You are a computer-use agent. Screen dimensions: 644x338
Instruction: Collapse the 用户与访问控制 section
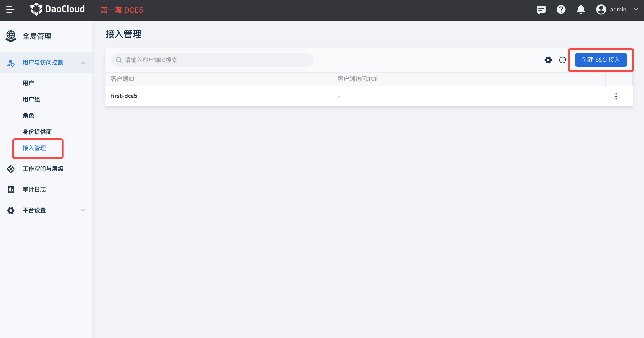coord(83,62)
